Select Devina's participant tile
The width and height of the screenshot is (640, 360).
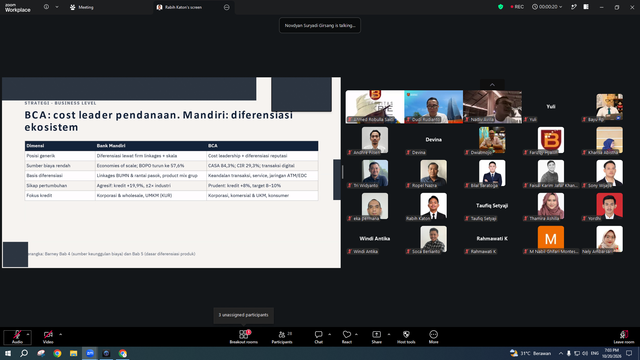point(433,140)
